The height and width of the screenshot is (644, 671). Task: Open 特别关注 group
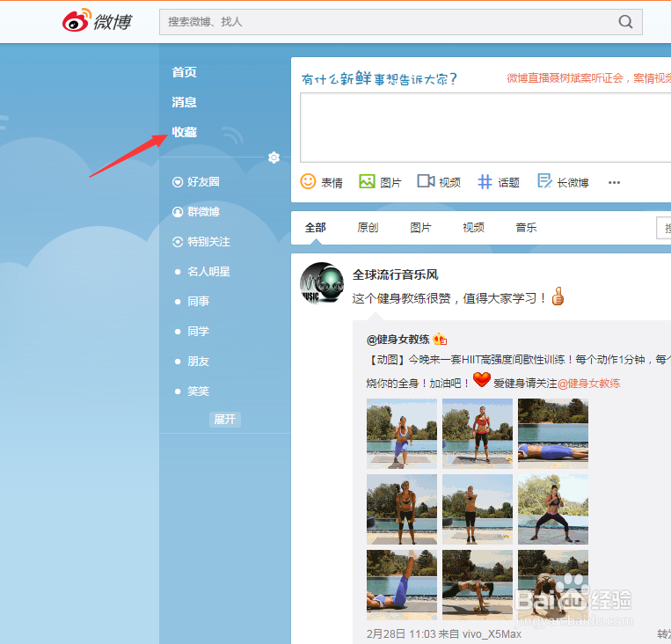tap(201, 242)
